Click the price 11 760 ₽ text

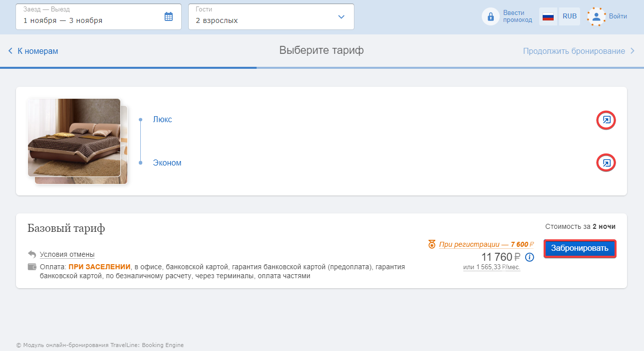[x=501, y=257]
